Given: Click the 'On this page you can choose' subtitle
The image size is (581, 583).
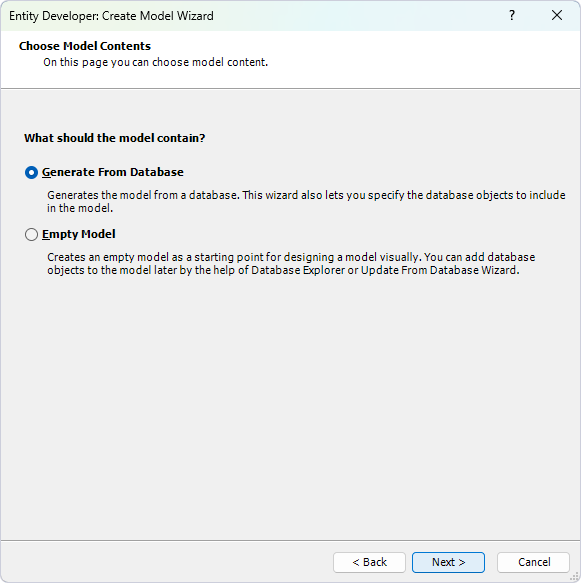Looking at the screenshot, I should point(155,62).
